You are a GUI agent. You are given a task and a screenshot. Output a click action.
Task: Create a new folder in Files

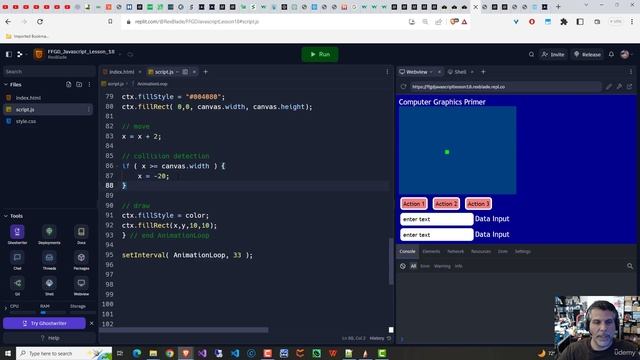79,84
